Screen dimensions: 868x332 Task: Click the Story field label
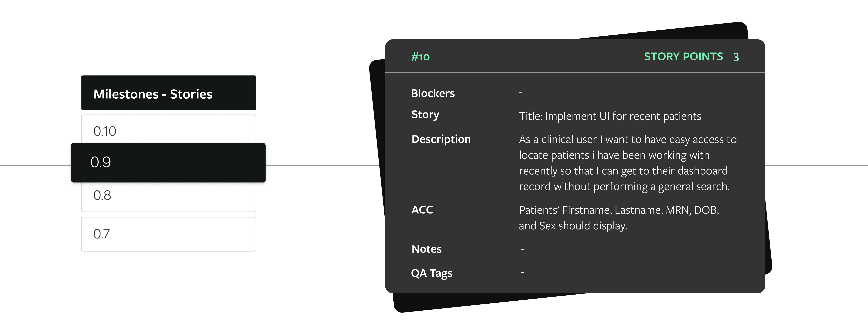(x=425, y=115)
